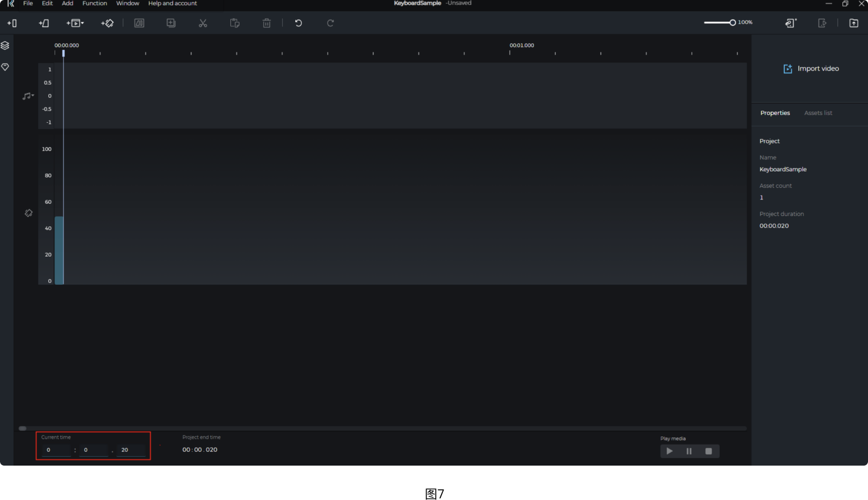
Task: Click the duplicate frames icon in the toolbar
Action: click(x=170, y=23)
